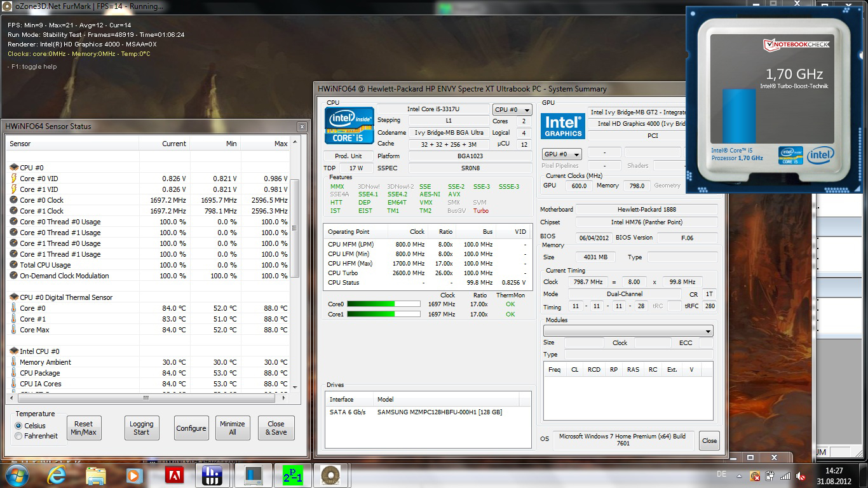Click the Turbo feature flag

pos(481,211)
